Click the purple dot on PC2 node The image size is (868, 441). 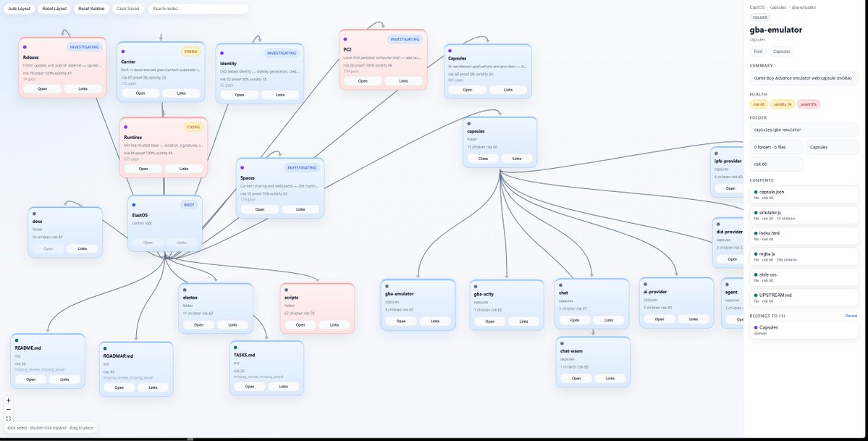pyautogui.click(x=345, y=39)
